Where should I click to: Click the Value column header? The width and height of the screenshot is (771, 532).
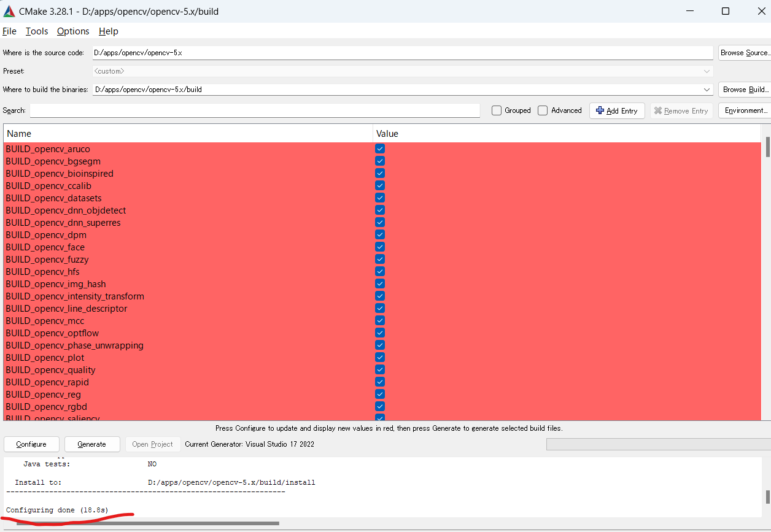[567, 133]
